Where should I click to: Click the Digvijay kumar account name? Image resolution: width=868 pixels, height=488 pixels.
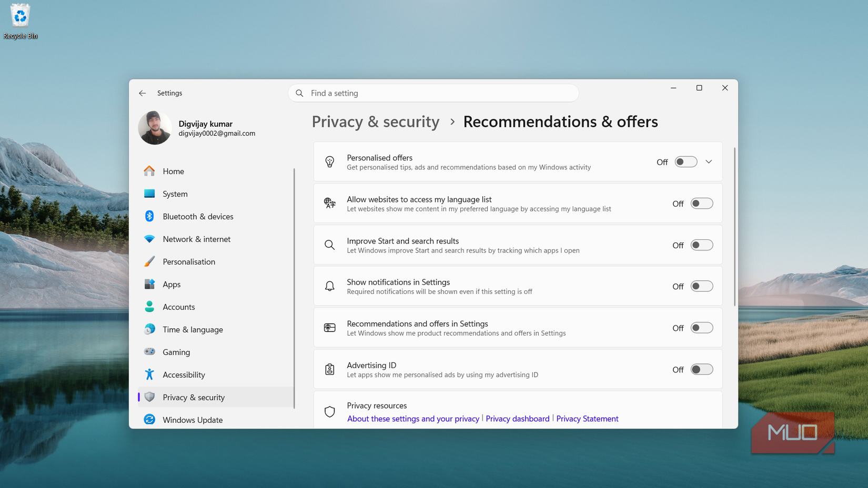click(205, 124)
